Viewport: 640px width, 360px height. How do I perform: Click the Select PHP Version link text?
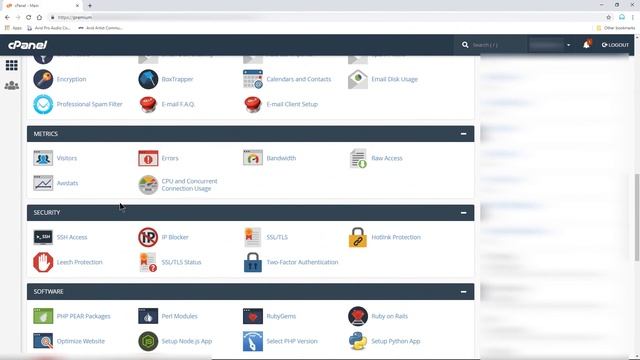292,341
